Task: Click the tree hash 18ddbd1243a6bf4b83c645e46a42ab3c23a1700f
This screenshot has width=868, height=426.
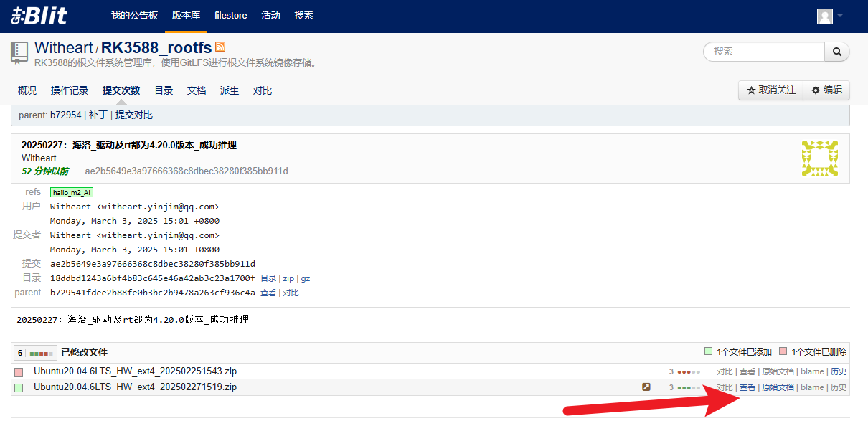Action: pos(153,278)
